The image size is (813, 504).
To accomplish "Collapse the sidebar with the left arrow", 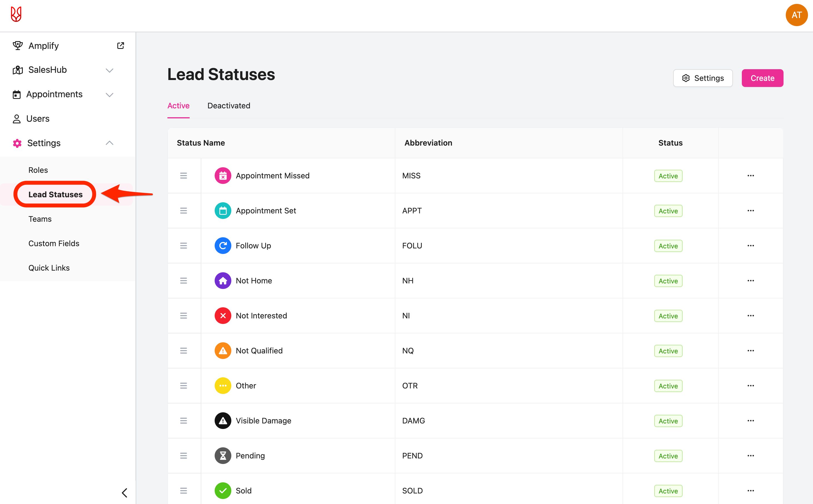I will (124, 492).
